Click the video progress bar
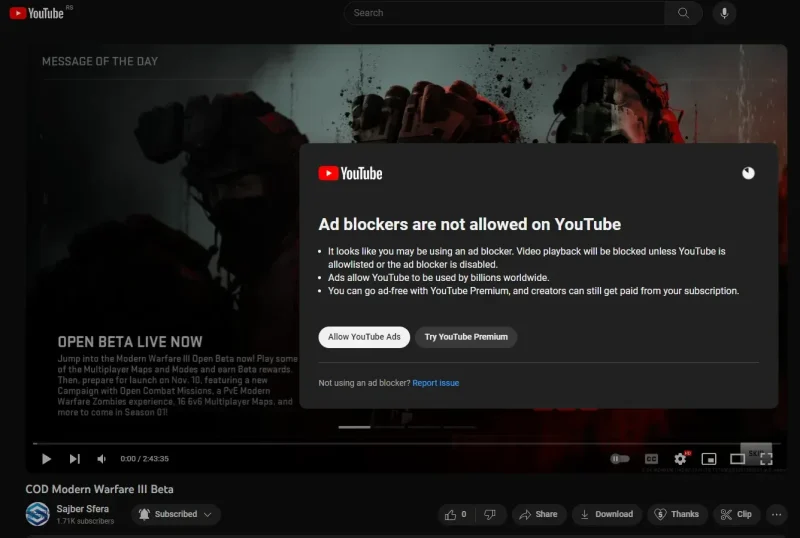Image resolution: width=800 pixels, height=538 pixels. coord(407,444)
